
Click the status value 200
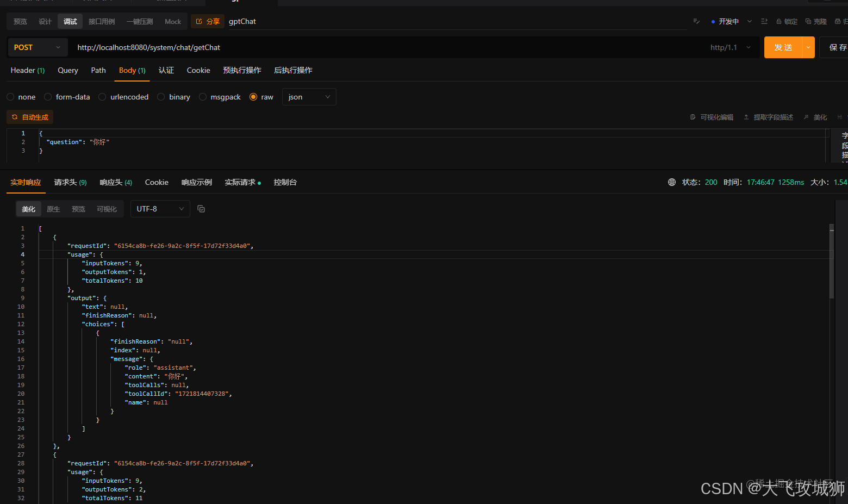click(711, 182)
